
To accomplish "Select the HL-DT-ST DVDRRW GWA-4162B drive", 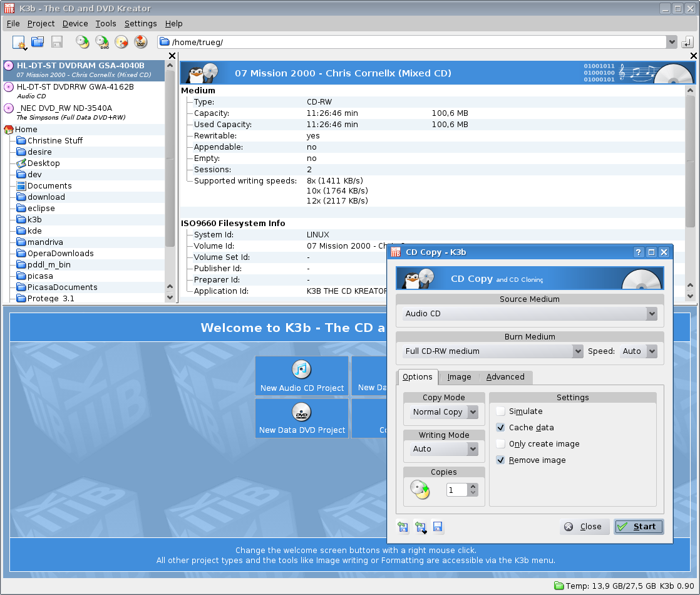I will coord(84,91).
